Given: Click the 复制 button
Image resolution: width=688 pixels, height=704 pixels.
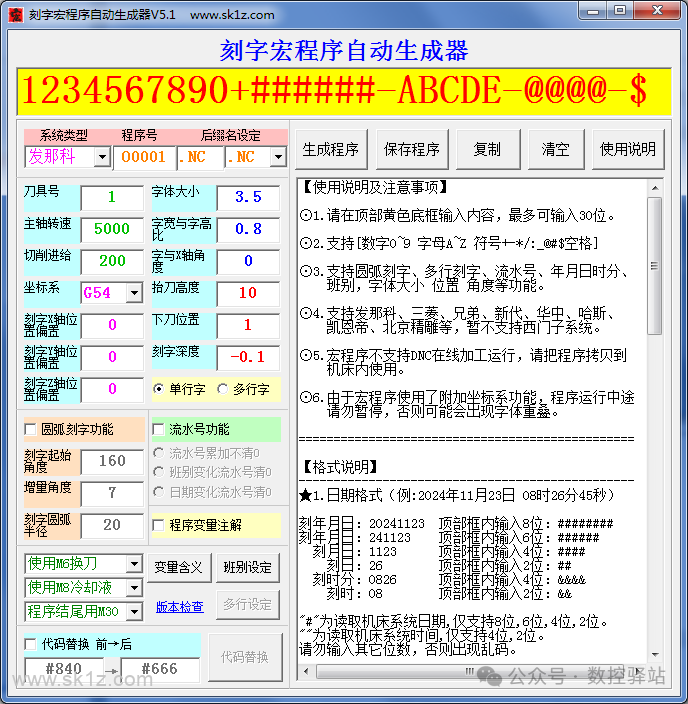Looking at the screenshot, I should [x=488, y=150].
